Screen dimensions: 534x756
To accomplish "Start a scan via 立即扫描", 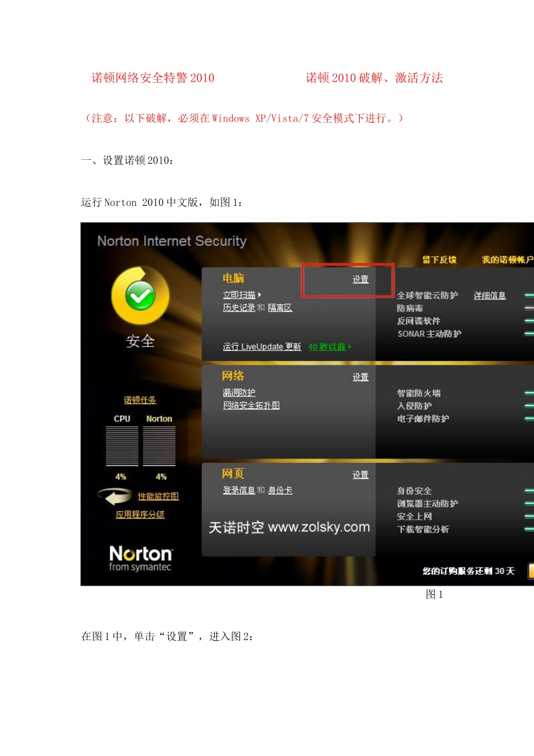I will point(239,295).
